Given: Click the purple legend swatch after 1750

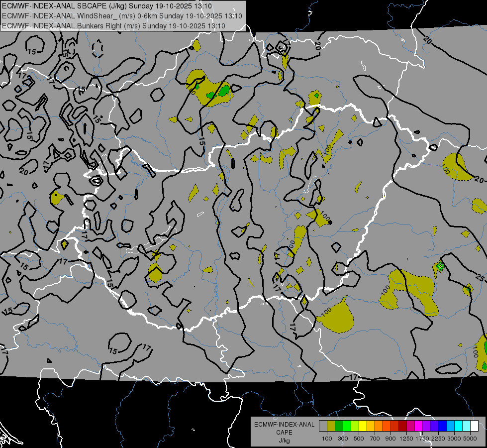Looking at the screenshot, I should 426,426.
